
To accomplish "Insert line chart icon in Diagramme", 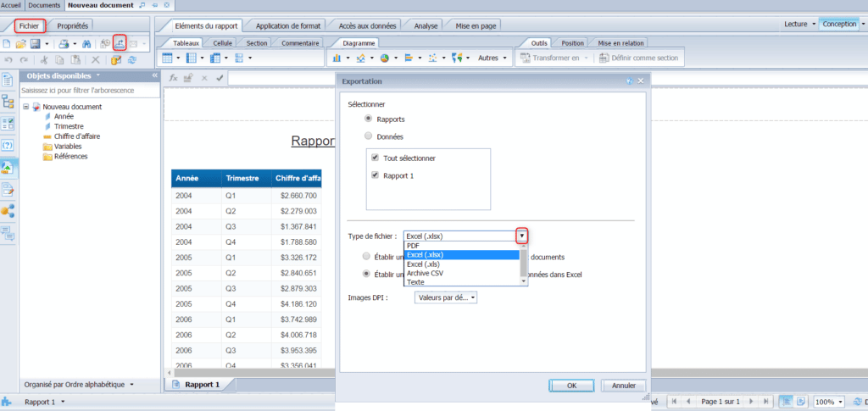I will point(361,58).
